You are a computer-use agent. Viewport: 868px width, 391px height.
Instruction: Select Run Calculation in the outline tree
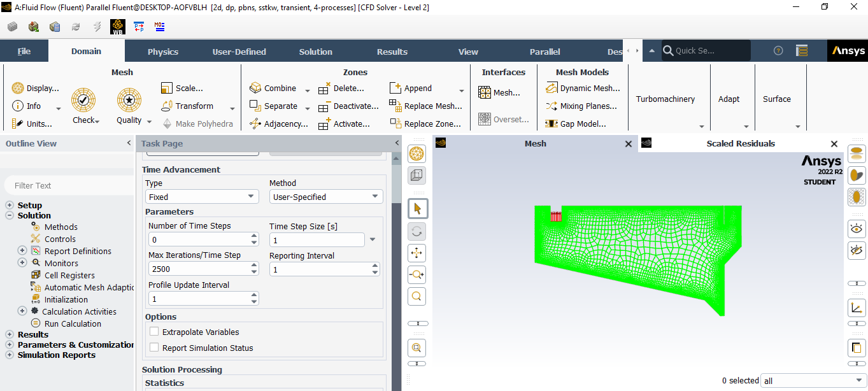(x=73, y=323)
